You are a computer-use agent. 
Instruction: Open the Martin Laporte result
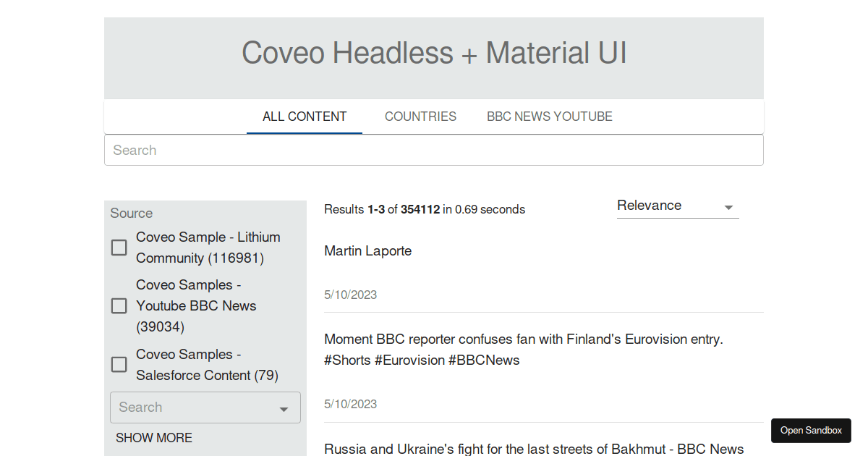pyautogui.click(x=367, y=250)
